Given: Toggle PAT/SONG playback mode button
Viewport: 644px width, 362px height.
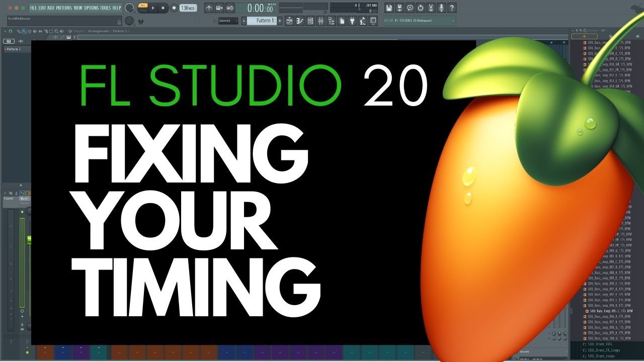Looking at the screenshot, I should (143, 8).
